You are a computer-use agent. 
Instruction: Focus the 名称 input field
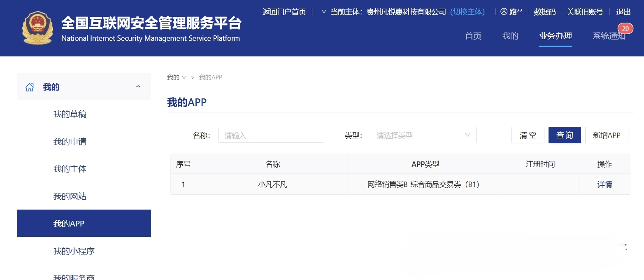pyautogui.click(x=271, y=135)
